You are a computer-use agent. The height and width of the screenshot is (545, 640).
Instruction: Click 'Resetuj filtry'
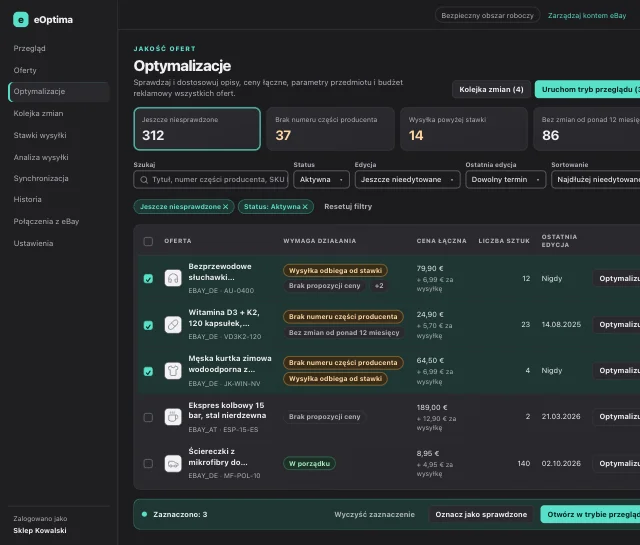coord(348,207)
